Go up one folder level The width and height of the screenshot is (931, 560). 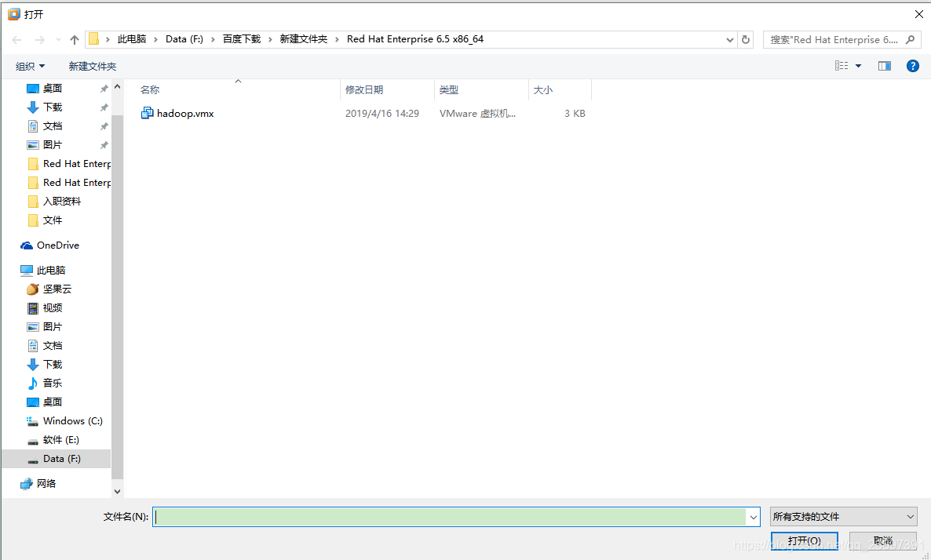(x=75, y=40)
